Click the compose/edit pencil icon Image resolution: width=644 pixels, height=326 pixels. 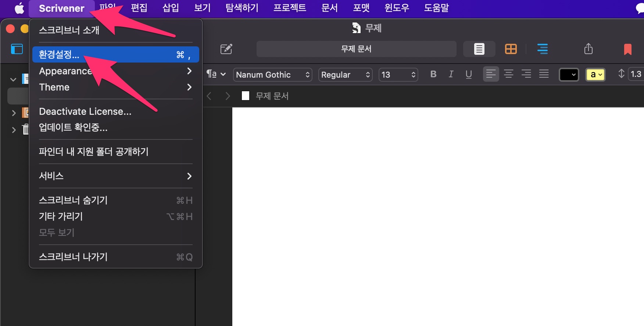click(x=226, y=49)
